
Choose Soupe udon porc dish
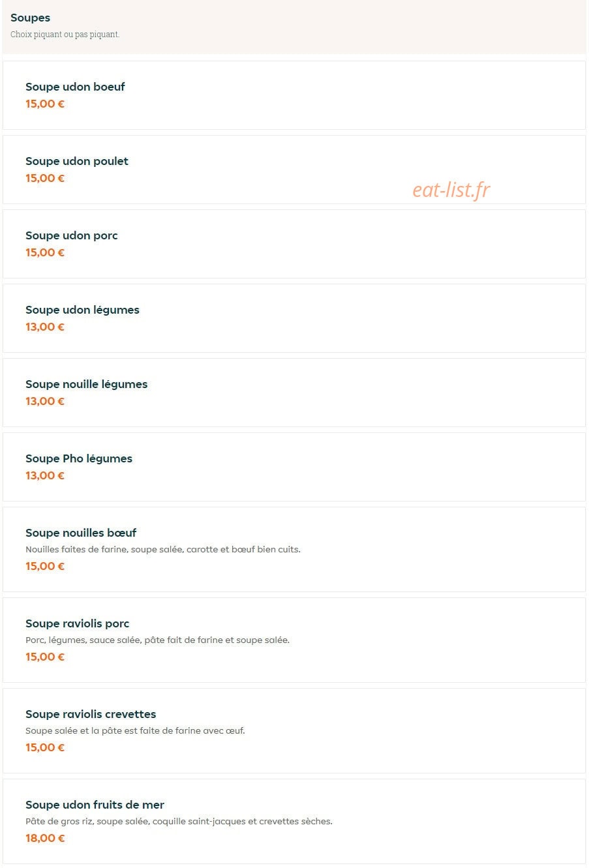294,244
